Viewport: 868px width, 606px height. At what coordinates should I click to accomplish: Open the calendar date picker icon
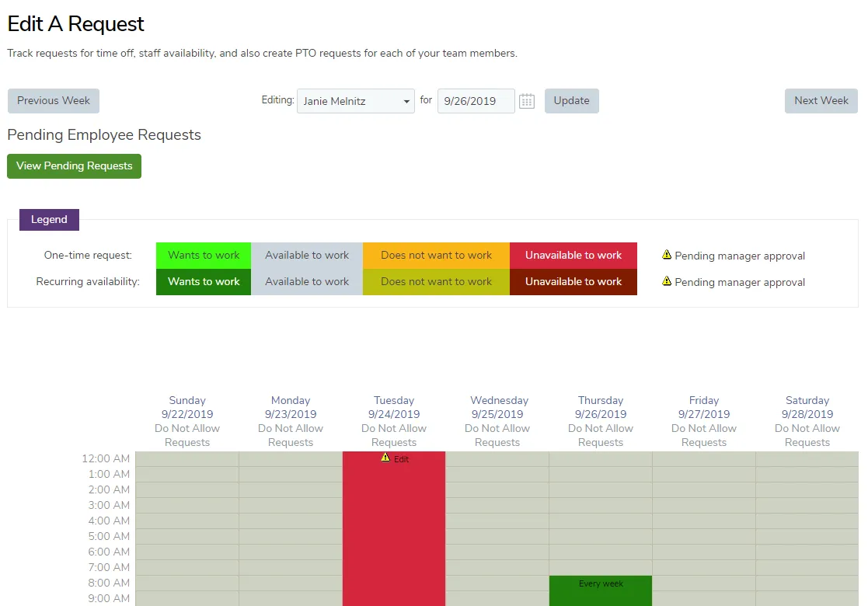(x=526, y=101)
